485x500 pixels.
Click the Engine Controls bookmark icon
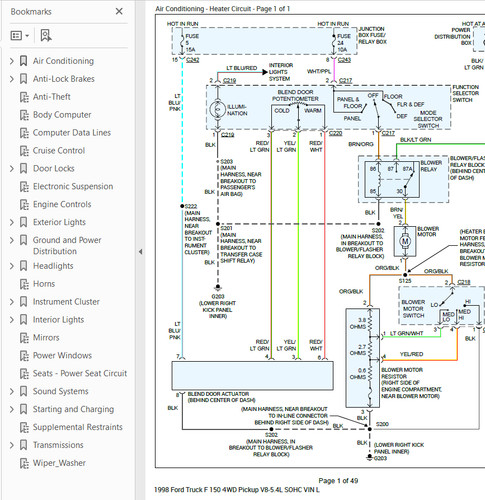pos(24,204)
